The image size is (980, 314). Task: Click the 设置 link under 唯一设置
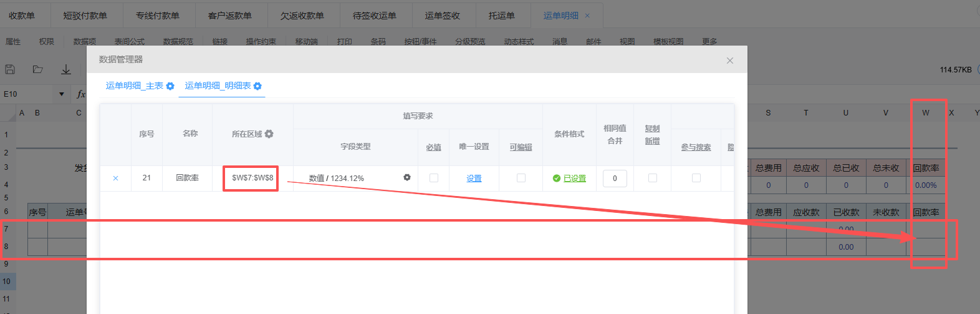[x=474, y=178]
